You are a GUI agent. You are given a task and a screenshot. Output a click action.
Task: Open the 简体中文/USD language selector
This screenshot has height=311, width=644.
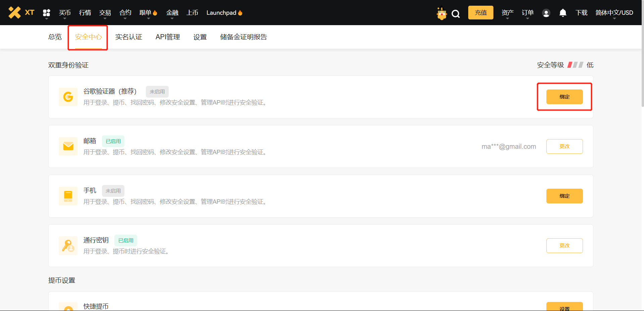pos(614,13)
